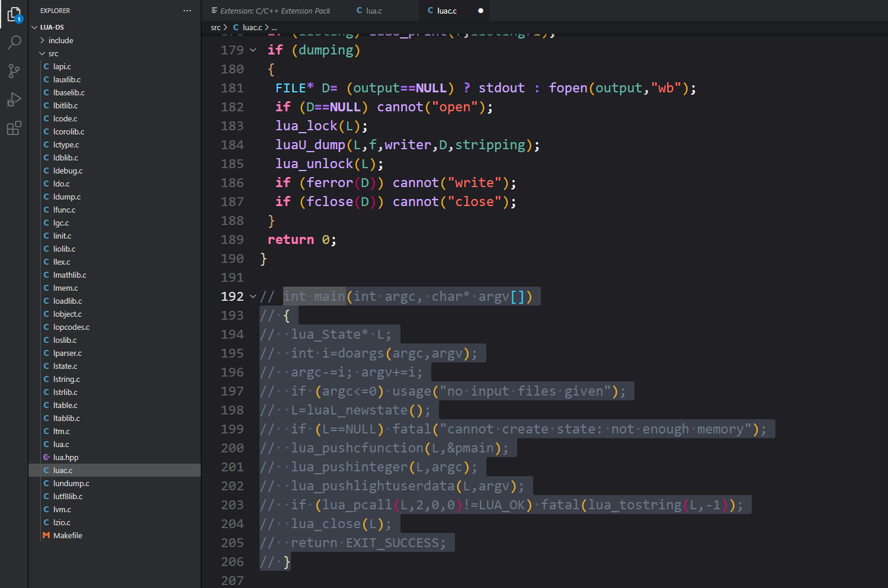Open the Run and Debug view
This screenshot has width=888, height=588.
tap(14, 99)
